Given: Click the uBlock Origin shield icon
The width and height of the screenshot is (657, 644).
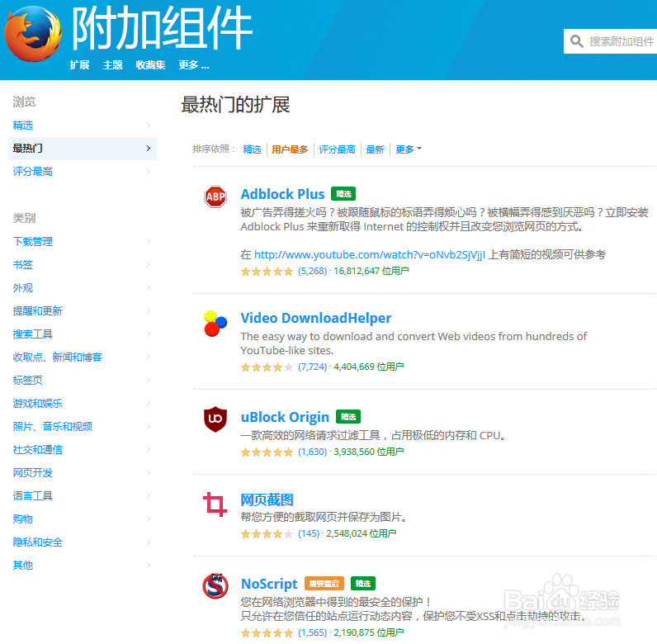Looking at the screenshot, I should 215,419.
